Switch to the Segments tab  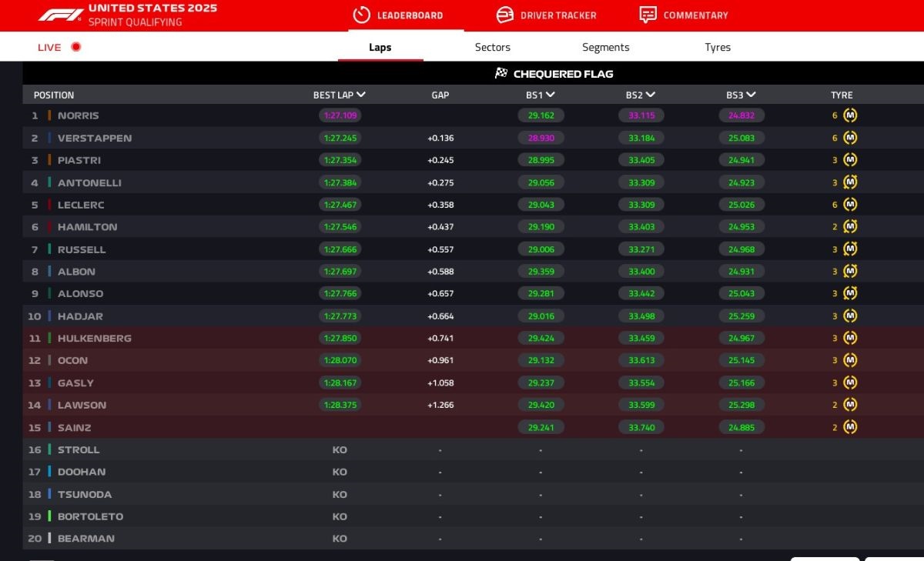(x=605, y=47)
